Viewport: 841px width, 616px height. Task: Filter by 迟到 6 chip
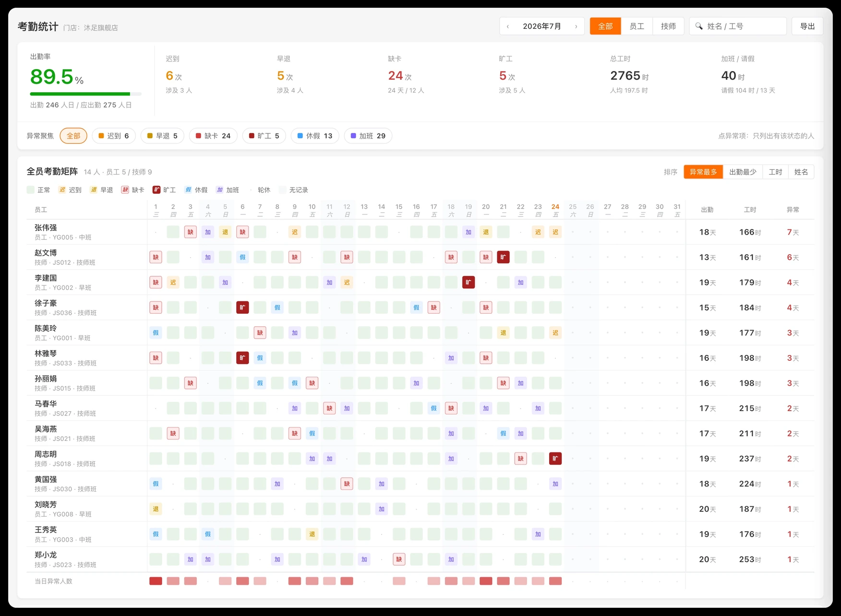pos(114,136)
